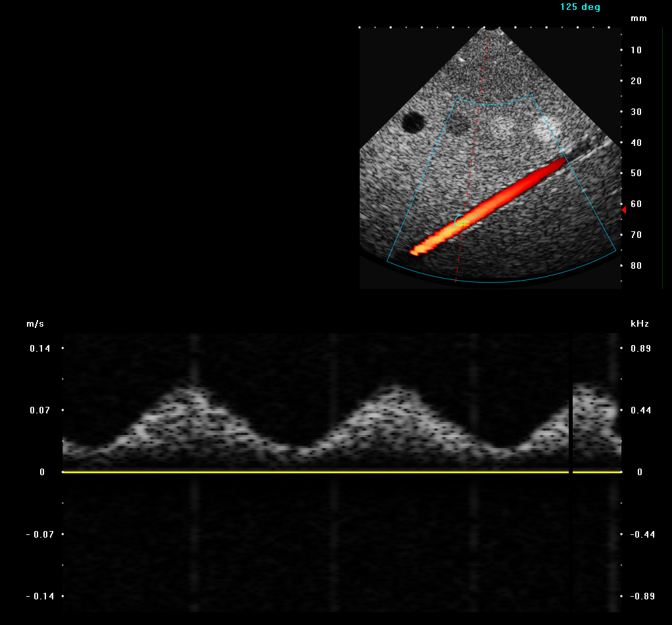The width and height of the screenshot is (672, 625).
Task: Click the -0.44 kHz frequency scale label
Action: pos(641,534)
